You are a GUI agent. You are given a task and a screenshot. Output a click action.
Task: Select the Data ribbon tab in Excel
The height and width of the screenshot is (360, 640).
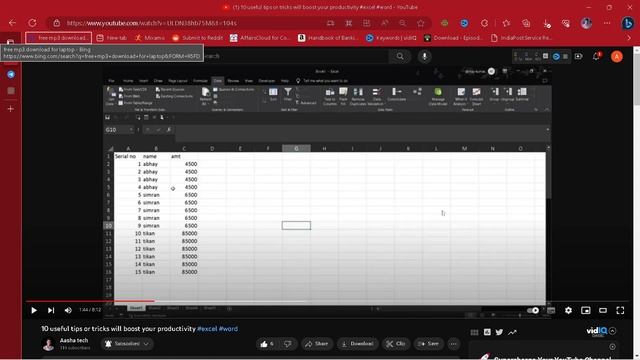click(x=218, y=81)
